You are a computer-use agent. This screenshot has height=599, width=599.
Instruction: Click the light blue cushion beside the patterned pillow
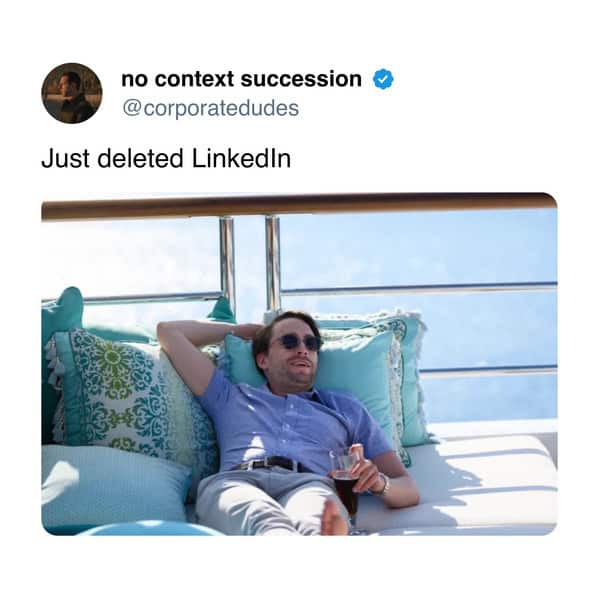coord(115,487)
